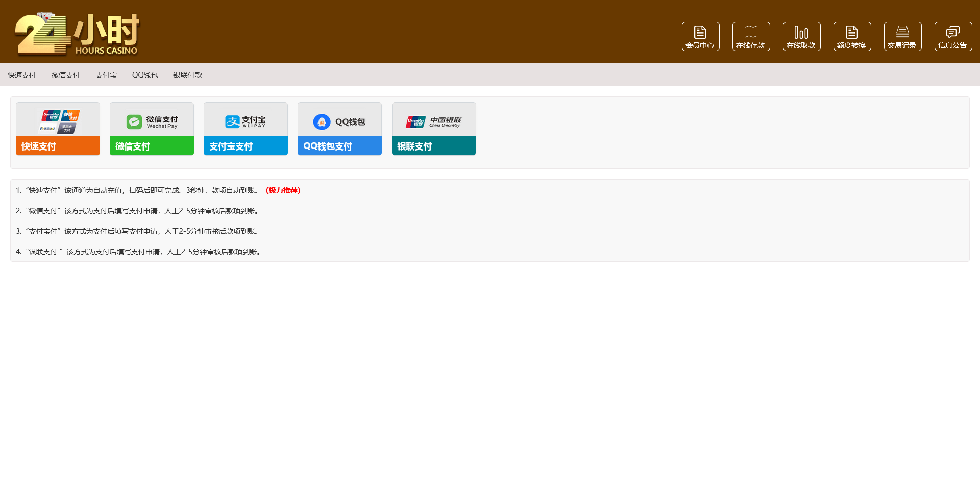Click the WeChat Pay logo image
The width and height of the screenshot is (980, 494).
(x=152, y=121)
